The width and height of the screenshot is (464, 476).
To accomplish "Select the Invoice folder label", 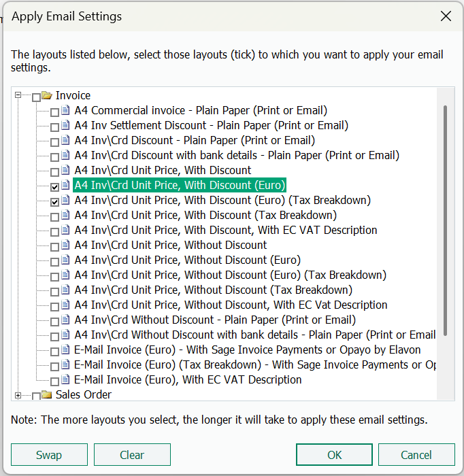I will (73, 95).
